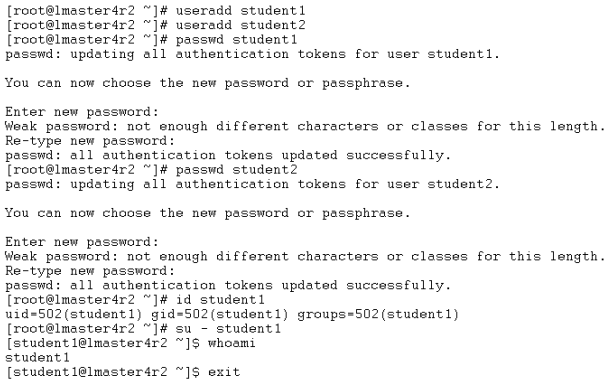Viewport: 614px width, 382px height.
Task: Click 'uid=502(student1)' in the id output
Action: pyautogui.click(x=74, y=314)
